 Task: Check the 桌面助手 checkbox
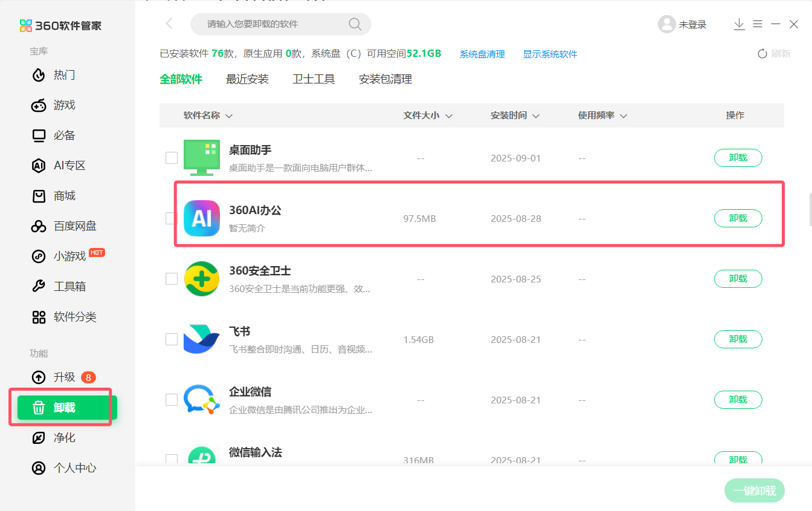171,158
